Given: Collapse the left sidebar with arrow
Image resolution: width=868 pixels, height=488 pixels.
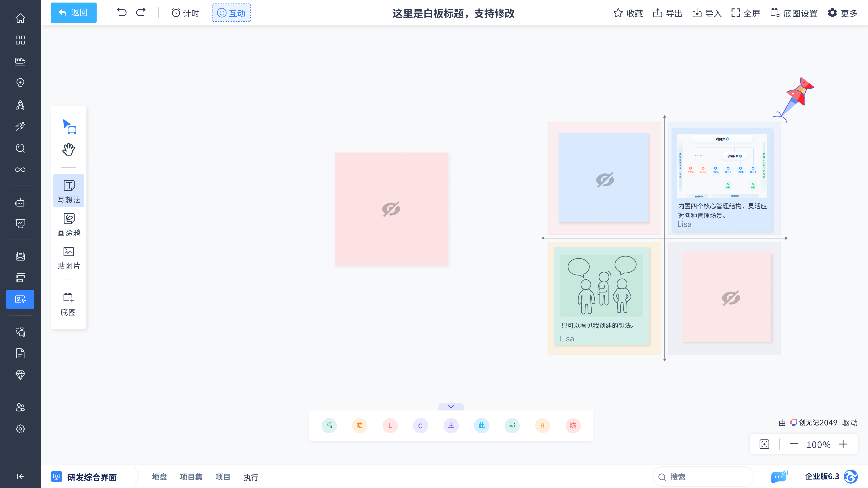Looking at the screenshot, I should (20, 476).
